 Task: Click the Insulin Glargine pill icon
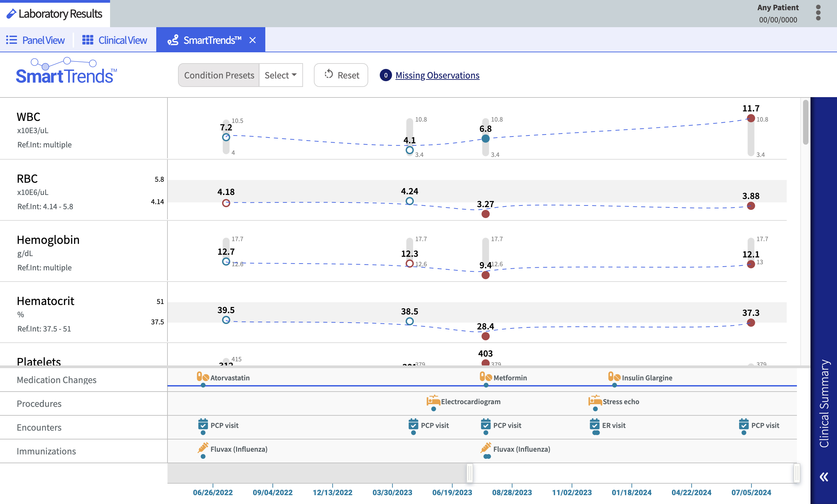(x=614, y=377)
